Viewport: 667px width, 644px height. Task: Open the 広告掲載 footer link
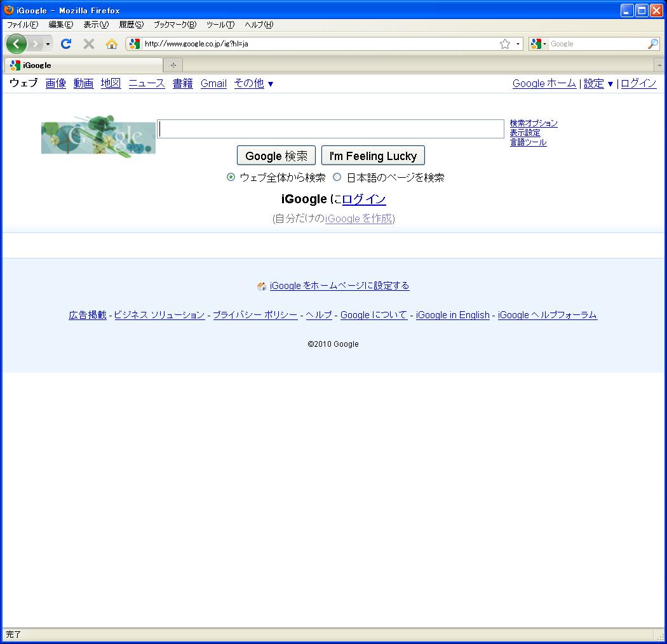[88, 315]
